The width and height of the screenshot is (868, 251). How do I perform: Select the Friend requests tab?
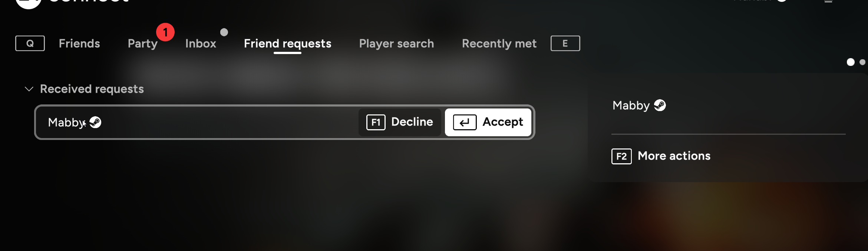pos(287,44)
